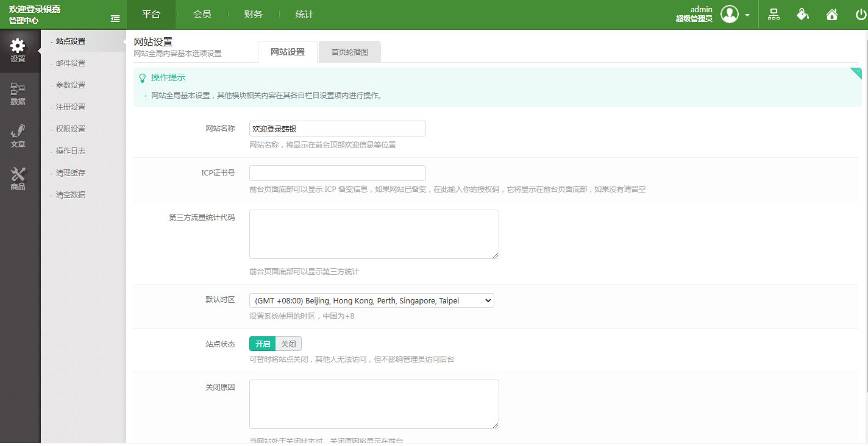Click the power logout icon
Viewport: 868px width, 446px height.
click(860, 15)
